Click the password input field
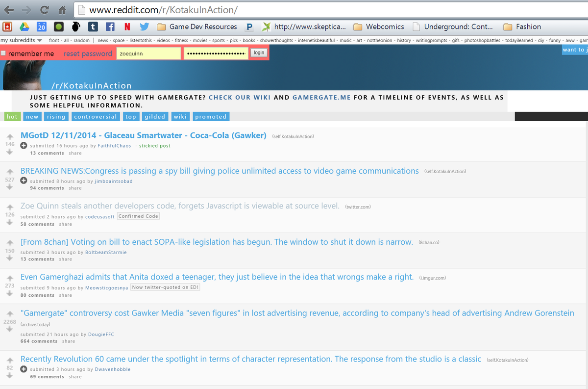The height and width of the screenshot is (389, 588). [216, 53]
